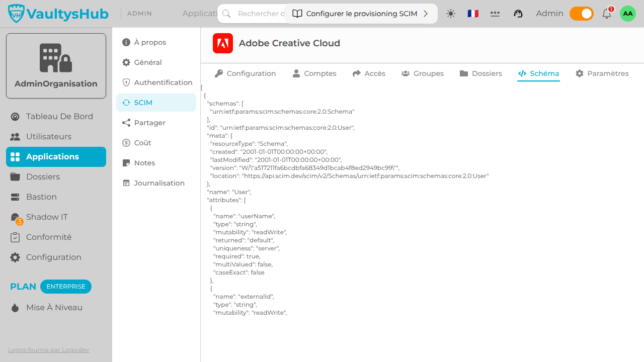
Task: Expand the SCIM provisioning banner chevron
Action: click(426, 14)
